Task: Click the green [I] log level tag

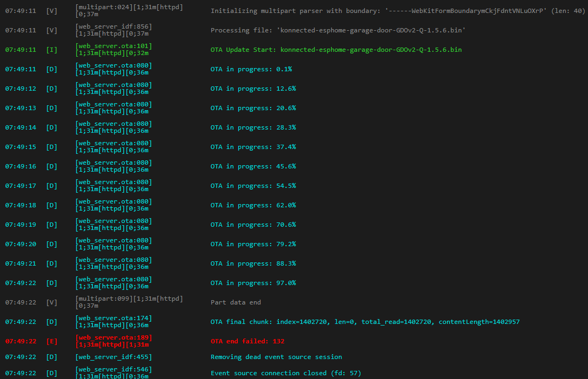Action: tap(51, 50)
